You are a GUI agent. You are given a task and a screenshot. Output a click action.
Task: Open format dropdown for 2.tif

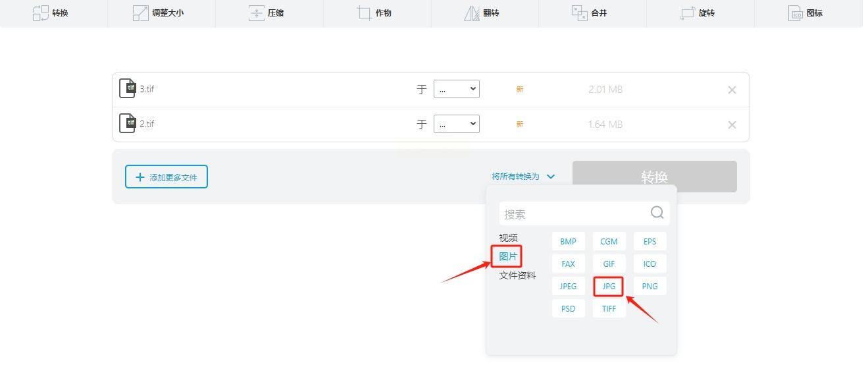point(456,124)
